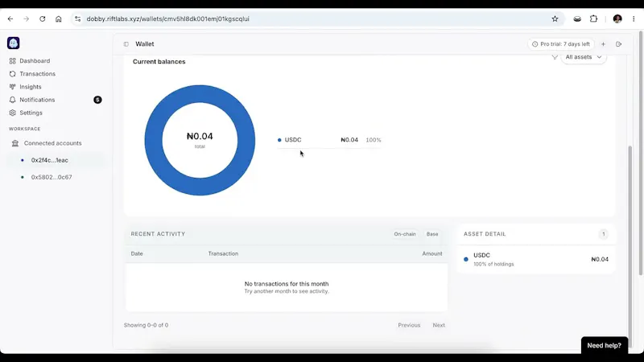Click the Insights chart icon
This screenshot has height=362, width=644.
(x=12, y=87)
